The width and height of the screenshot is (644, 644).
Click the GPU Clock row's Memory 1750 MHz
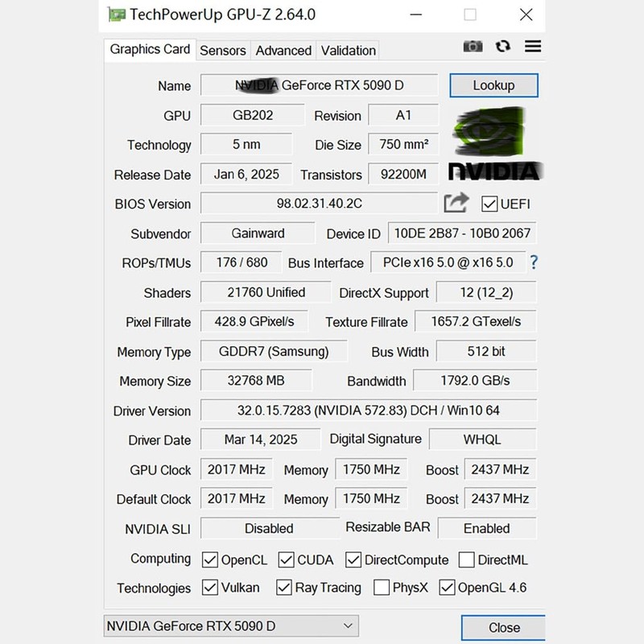click(x=371, y=469)
